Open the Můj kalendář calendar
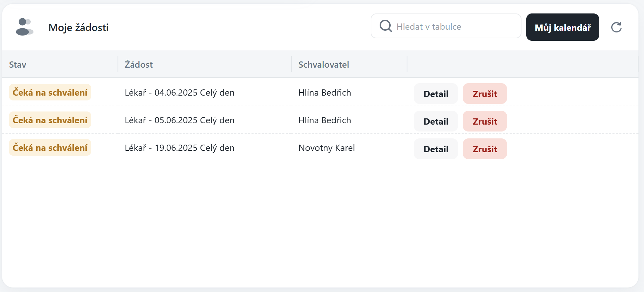Image resolution: width=644 pixels, height=292 pixels. (x=562, y=27)
